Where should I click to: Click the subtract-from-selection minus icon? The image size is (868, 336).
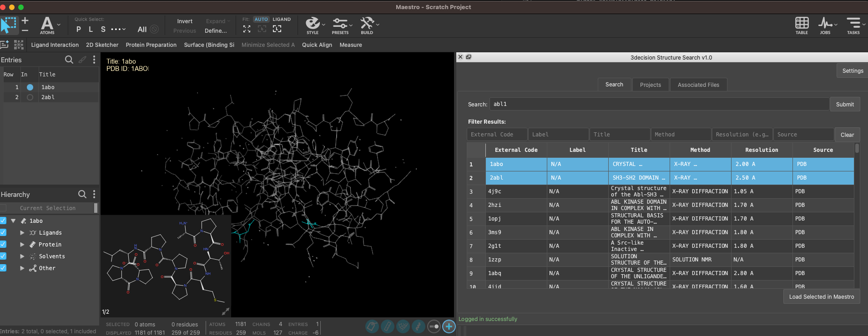click(x=25, y=30)
